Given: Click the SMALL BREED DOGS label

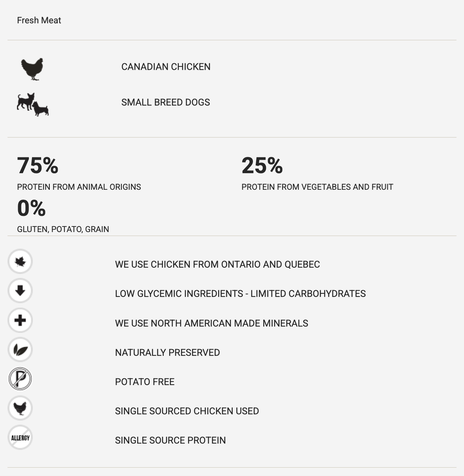Looking at the screenshot, I should [x=166, y=102].
